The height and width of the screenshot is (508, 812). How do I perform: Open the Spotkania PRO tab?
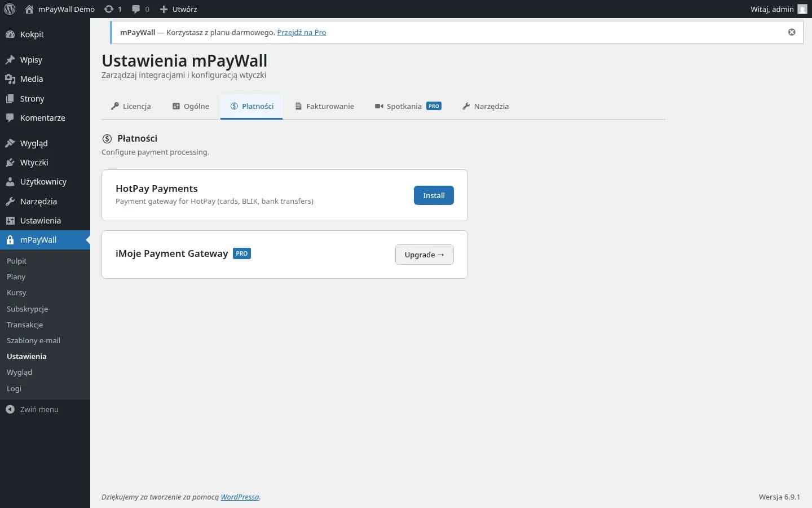[408, 106]
